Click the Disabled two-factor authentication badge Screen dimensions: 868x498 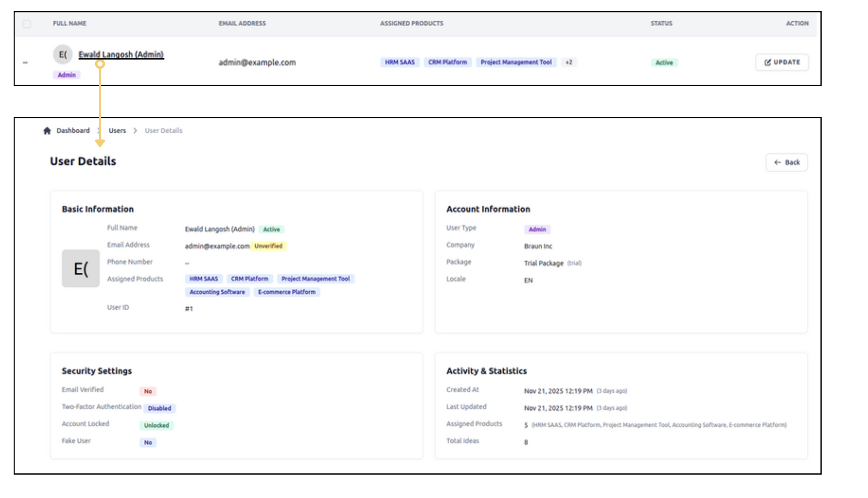[x=160, y=408]
